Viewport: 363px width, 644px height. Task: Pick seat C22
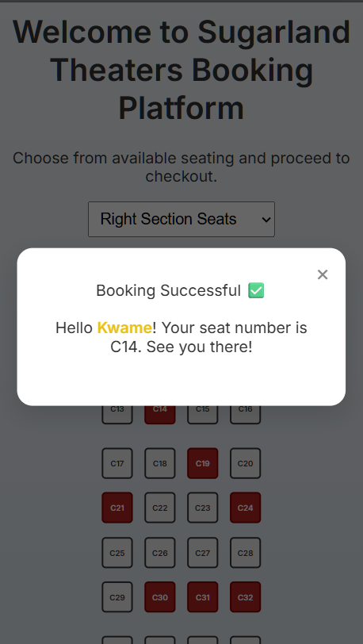pyautogui.click(x=160, y=508)
